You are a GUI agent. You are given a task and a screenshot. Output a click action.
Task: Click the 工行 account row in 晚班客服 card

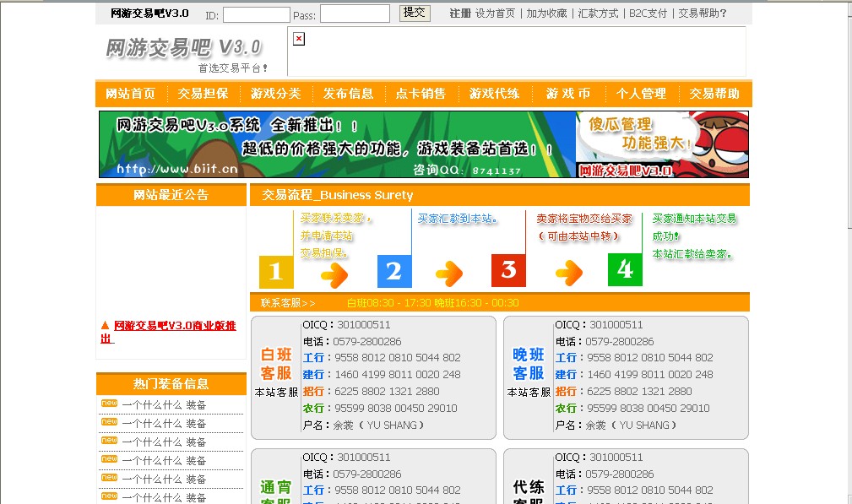pos(634,358)
